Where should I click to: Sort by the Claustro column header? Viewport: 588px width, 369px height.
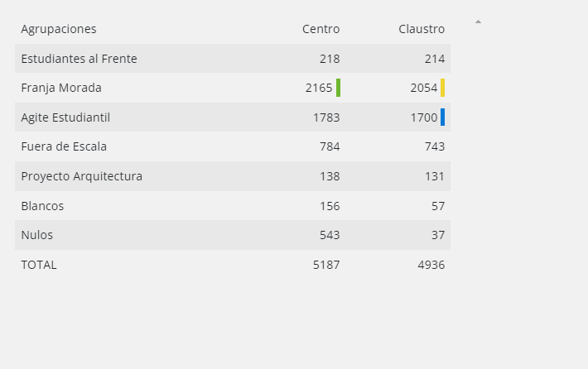tap(422, 29)
